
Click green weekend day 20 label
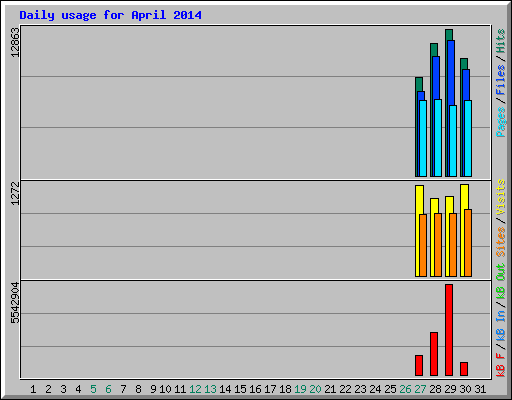coord(315,389)
